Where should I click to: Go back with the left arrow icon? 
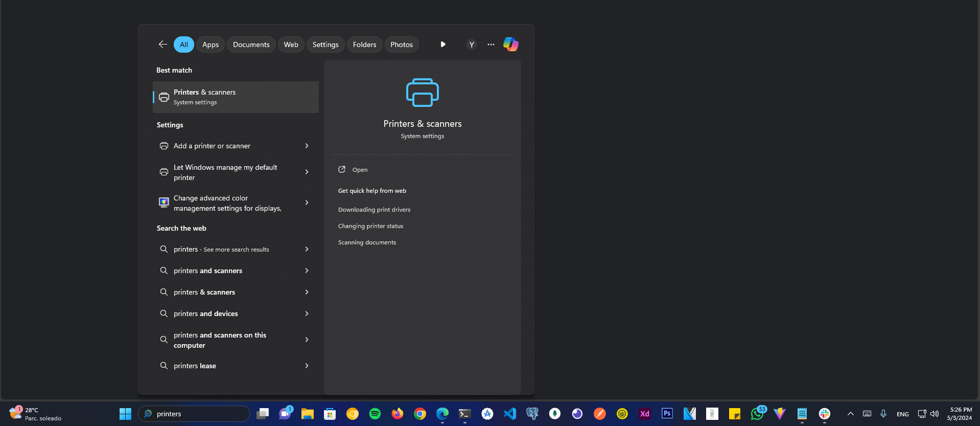[x=162, y=44]
